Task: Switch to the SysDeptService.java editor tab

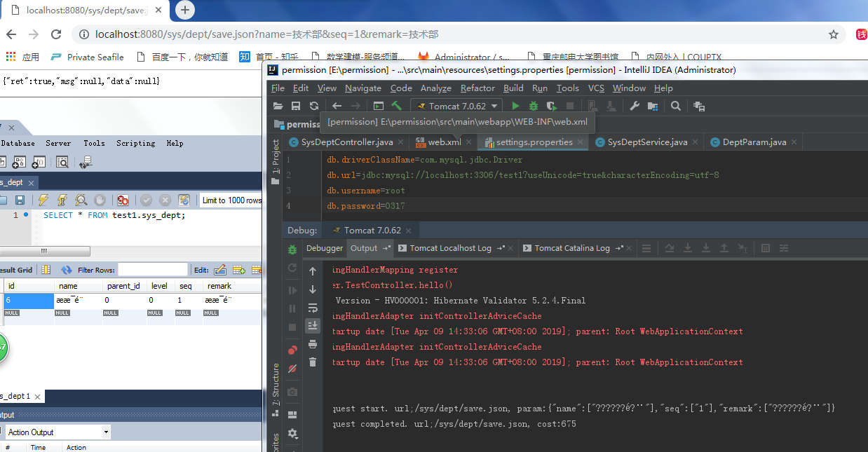Action: pos(646,142)
